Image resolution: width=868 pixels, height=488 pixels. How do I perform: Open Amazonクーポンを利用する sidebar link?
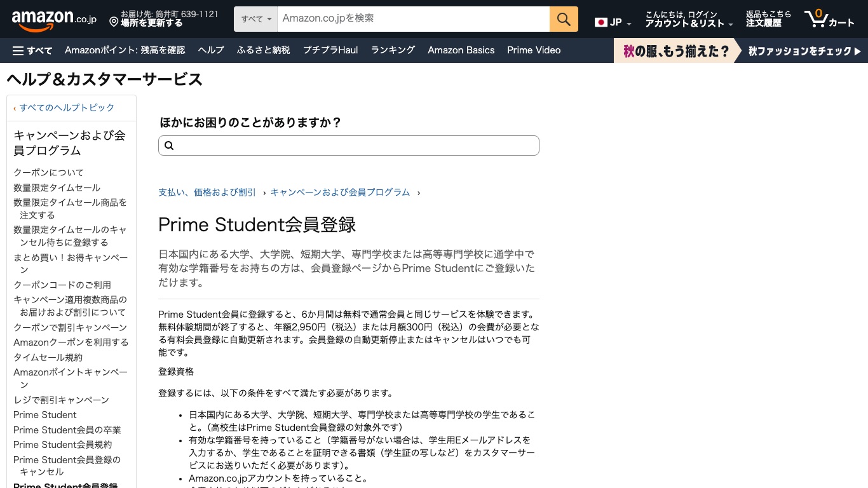71,342
